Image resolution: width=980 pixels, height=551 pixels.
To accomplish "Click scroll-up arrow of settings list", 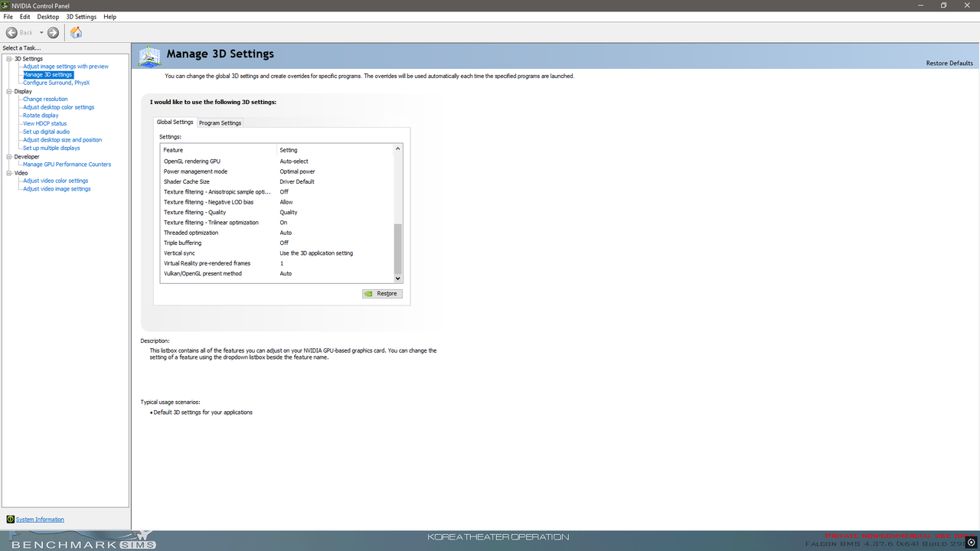I will tap(397, 150).
